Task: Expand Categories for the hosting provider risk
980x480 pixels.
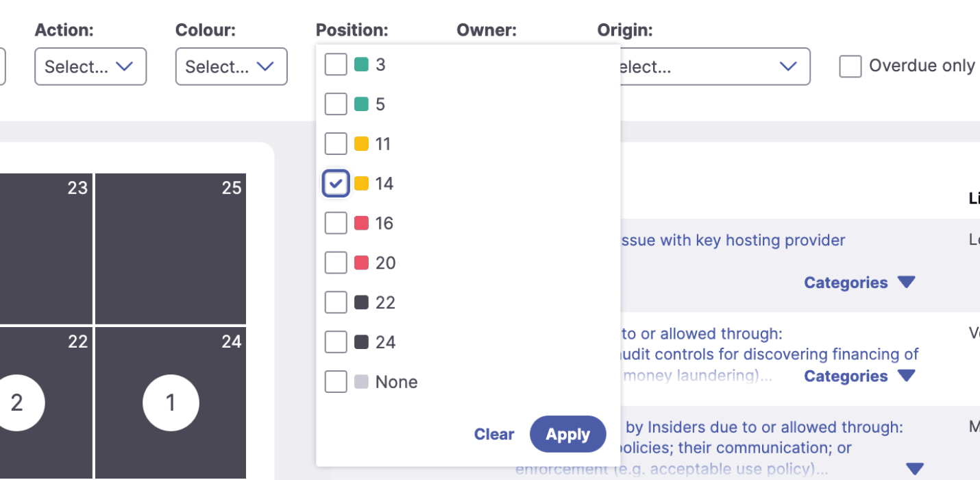Action: point(859,282)
